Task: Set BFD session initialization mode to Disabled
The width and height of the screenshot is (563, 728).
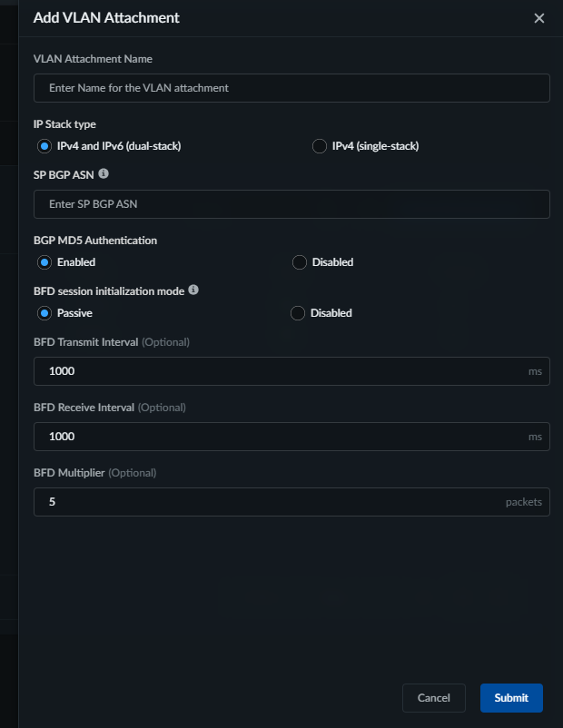Action: tap(298, 313)
